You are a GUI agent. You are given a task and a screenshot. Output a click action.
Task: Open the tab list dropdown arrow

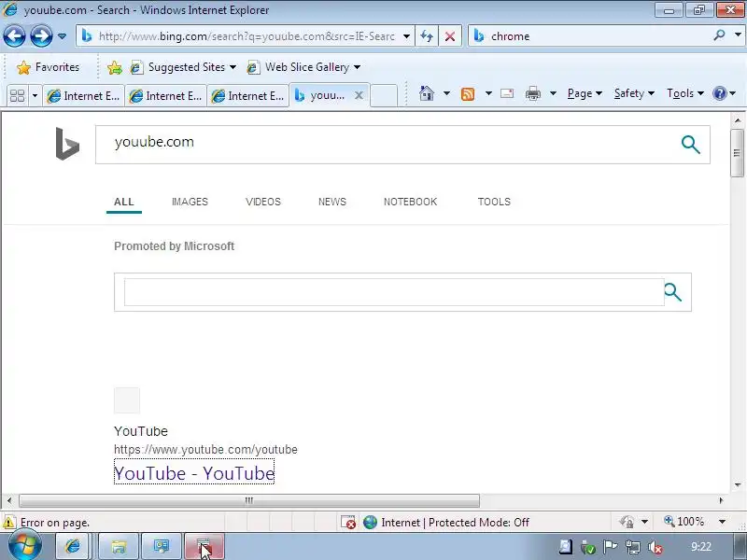(x=35, y=96)
